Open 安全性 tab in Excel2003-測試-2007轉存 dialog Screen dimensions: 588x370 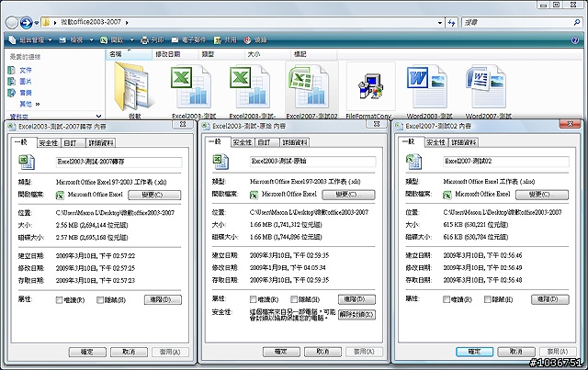(49, 143)
